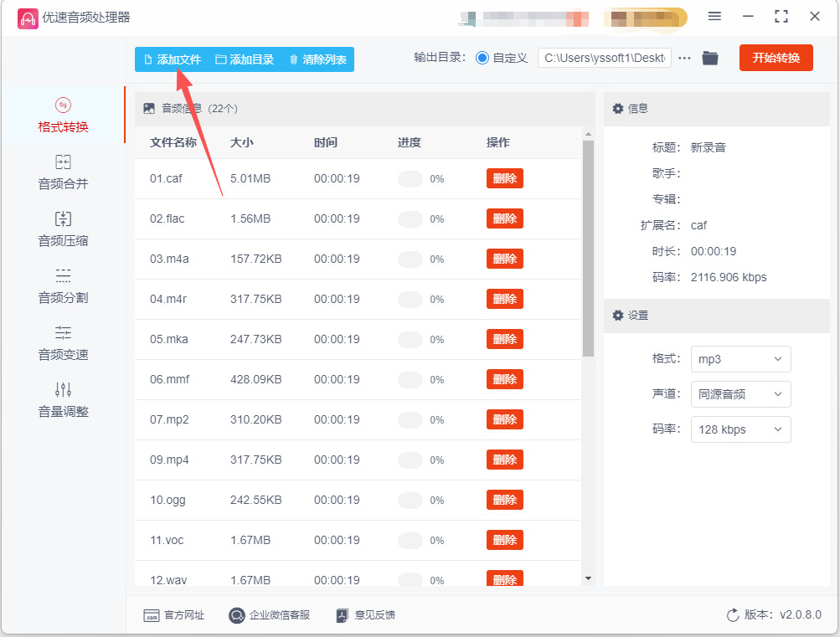
Task: Open the output folder icon
Action: 710,58
